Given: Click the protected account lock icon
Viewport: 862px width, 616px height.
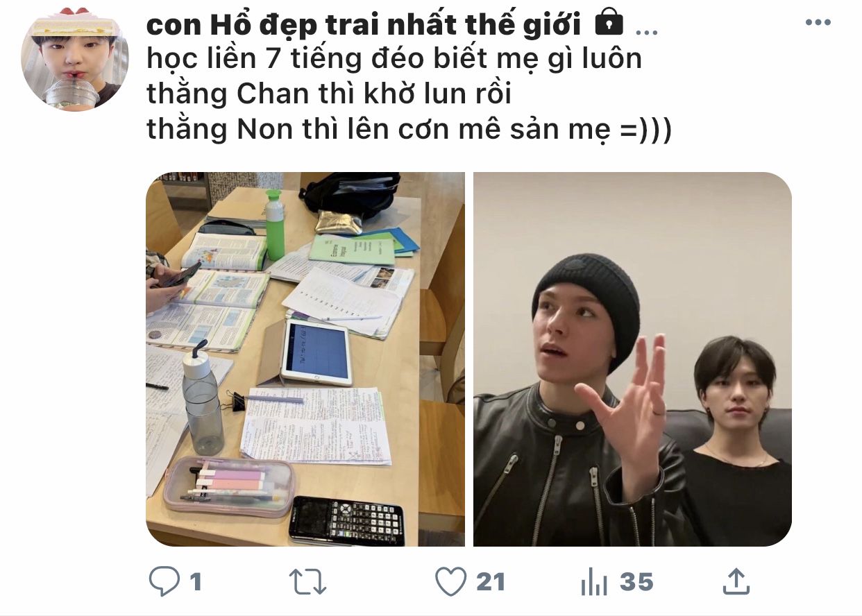Looking at the screenshot, I should point(609,25).
